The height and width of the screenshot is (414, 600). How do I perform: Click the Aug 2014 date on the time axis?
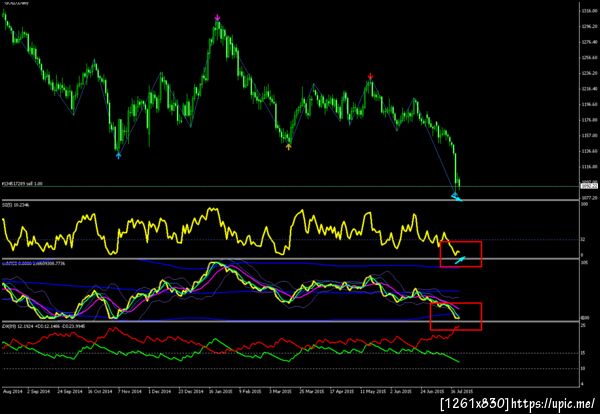coord(13,392)
